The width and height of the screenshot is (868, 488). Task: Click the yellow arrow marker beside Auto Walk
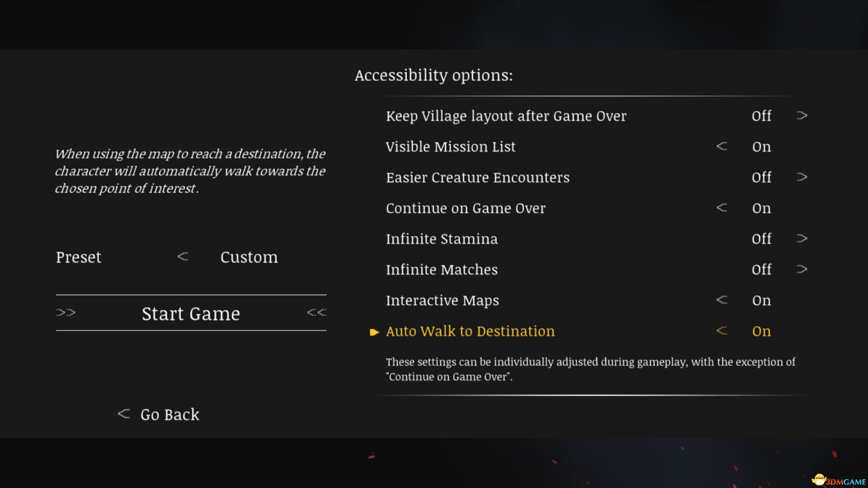click(374, 332)
